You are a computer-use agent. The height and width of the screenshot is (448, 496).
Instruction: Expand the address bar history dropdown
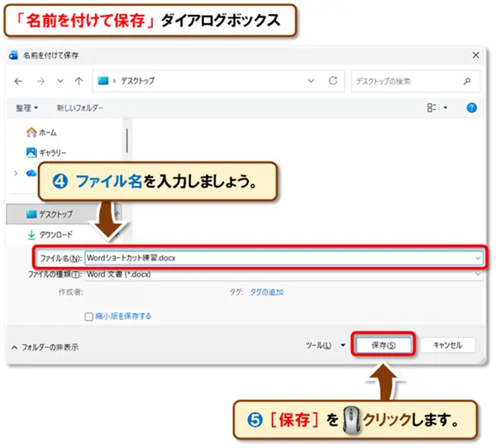click(311, 81)
